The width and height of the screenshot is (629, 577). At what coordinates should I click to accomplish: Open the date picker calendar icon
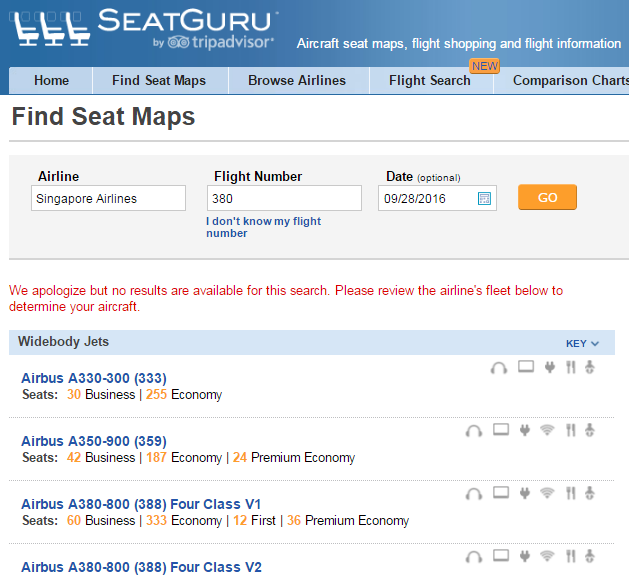485,198
